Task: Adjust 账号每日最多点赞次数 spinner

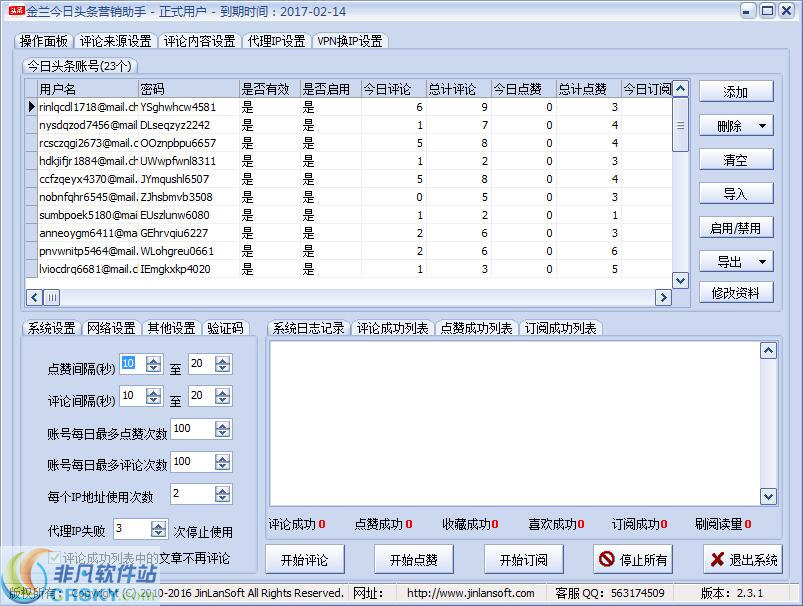Action: click(222, 429)
